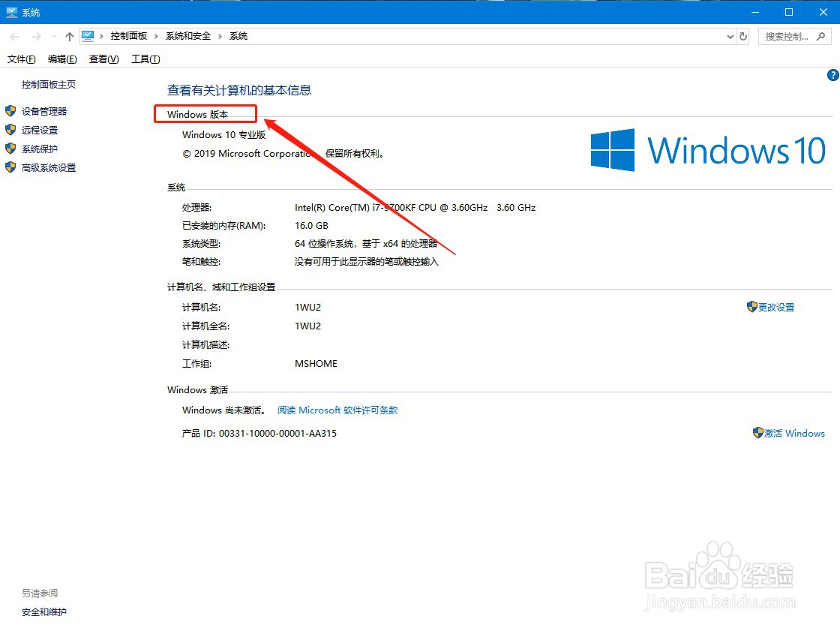Open the 文件(F) menu
The image size is (840, 631).
point(22,59)
